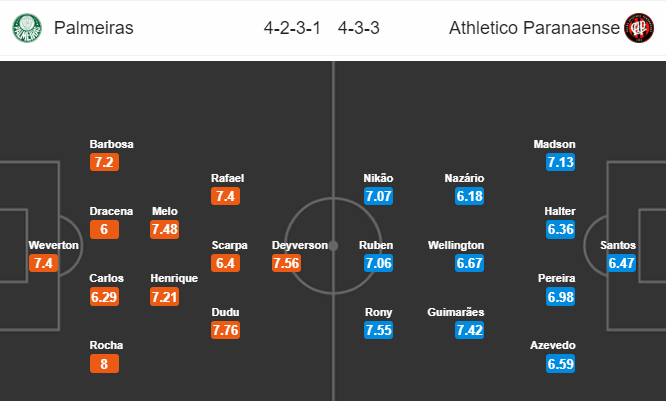The image size is (666, 401).
Task: Click the Athletico Paranaense club crest icon
Action: pyautogui.click(x=639, y=28)
